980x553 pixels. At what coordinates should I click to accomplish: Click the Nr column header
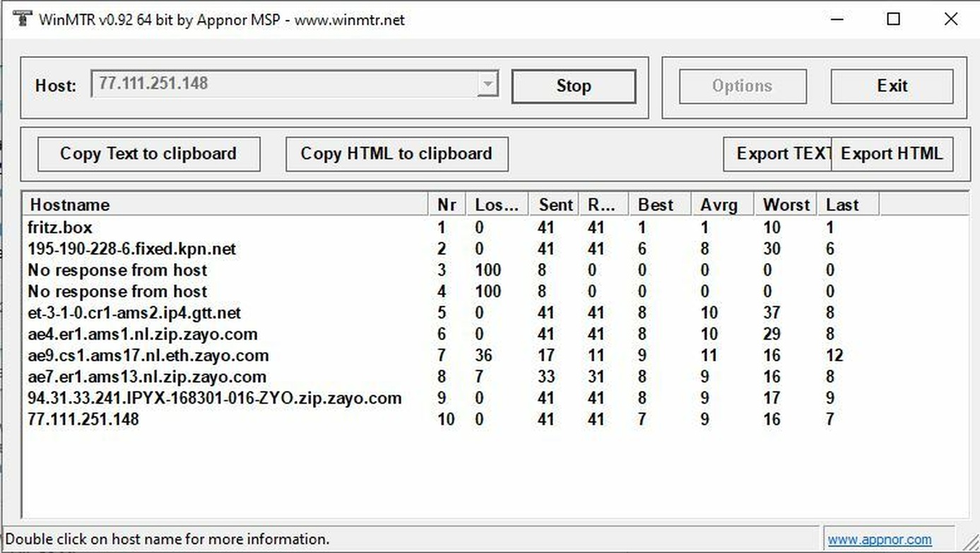[447, 204]
